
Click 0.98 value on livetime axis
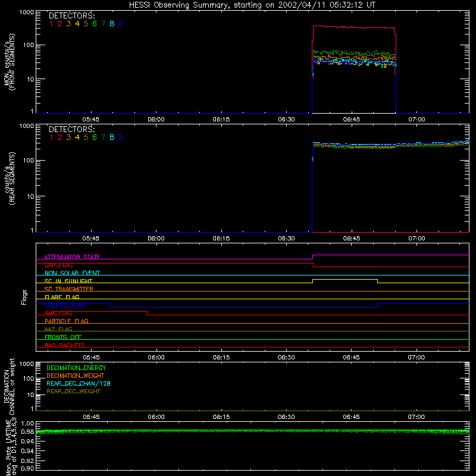click(x=27, y=431)
